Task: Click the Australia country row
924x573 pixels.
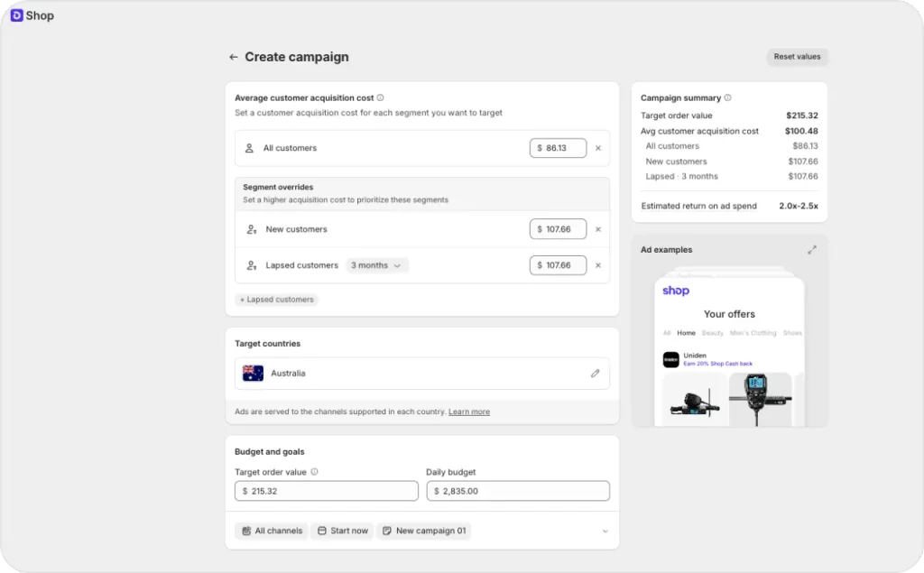Action: [422, 374]
